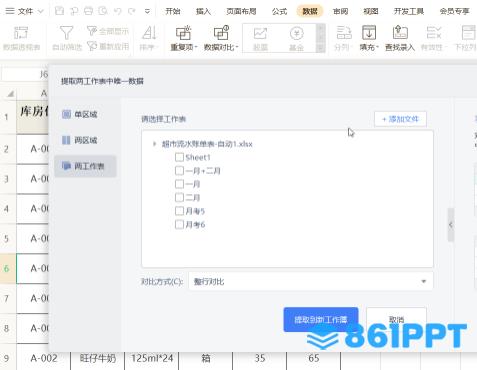This screenshot has width=477, height=370.
Task: Switch to the 插入 ribbon tab
Action: pyautogui.click(x=203, y=11)
